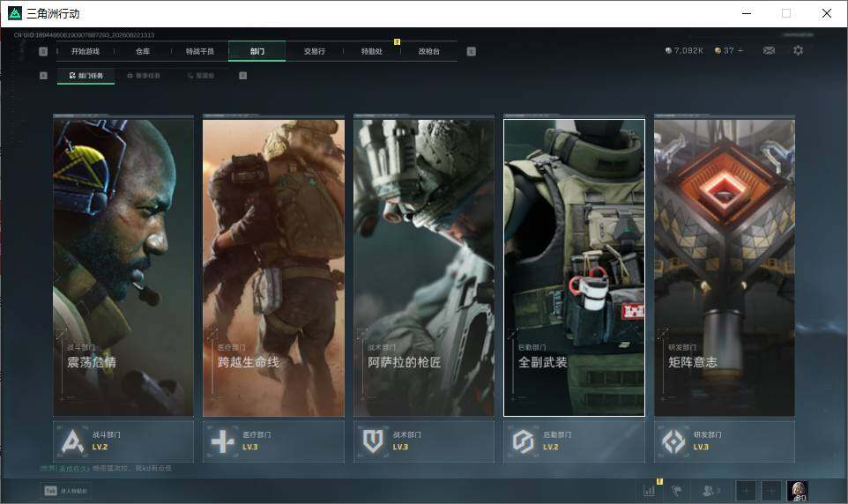Click the 战斗部门 emblem icon
The width and height of the screenshot is (848, 504).
tap(72, 441)
